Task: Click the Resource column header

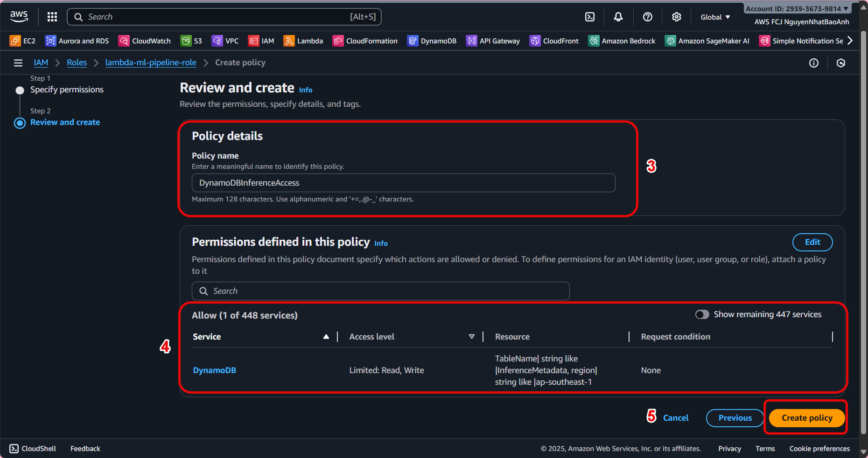Action: (512, 337)
